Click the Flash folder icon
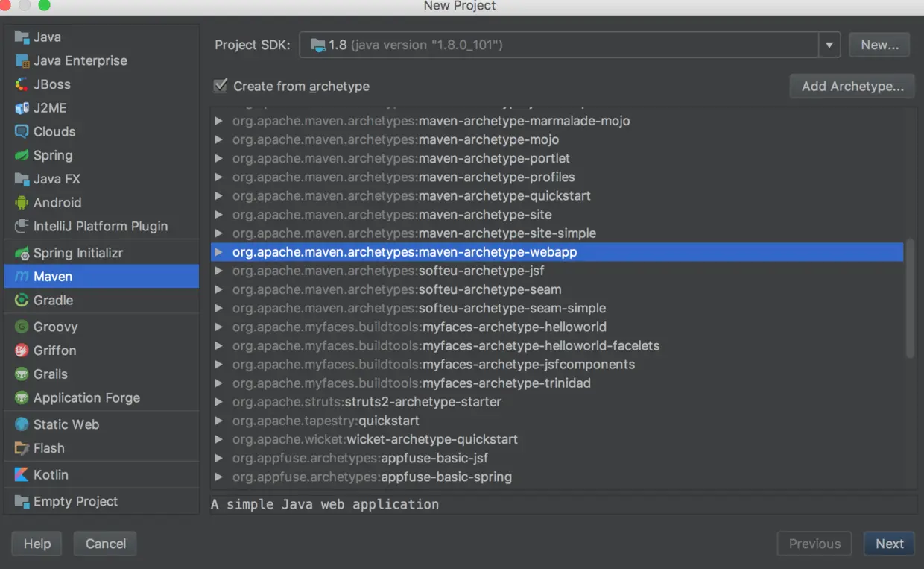This screenshot has width=924, height=569. 22,448
